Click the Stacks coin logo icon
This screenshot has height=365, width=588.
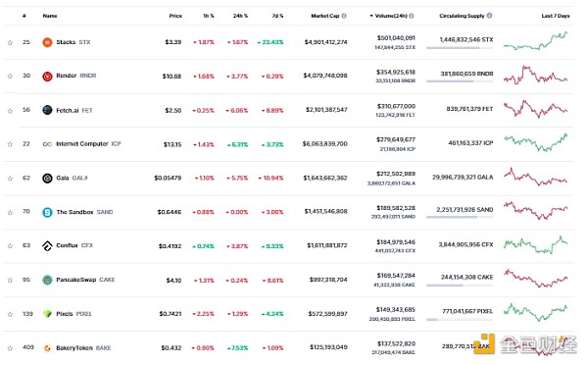pos(47,42)
